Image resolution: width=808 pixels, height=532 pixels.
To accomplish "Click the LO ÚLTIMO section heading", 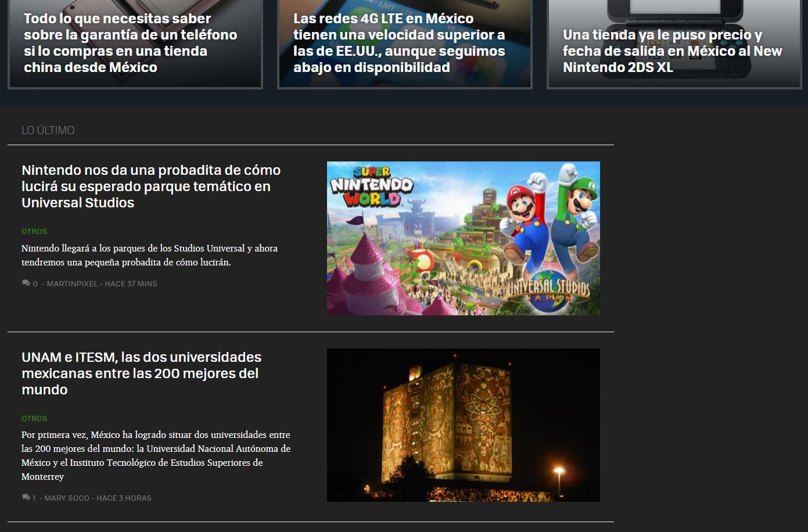I will click(48, 130).
